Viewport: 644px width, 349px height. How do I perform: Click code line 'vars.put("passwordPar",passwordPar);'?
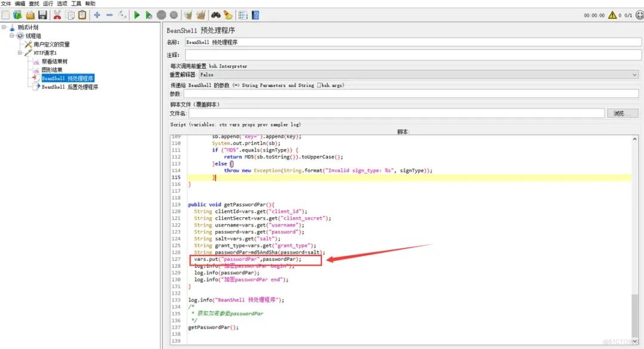pos(247,259)
